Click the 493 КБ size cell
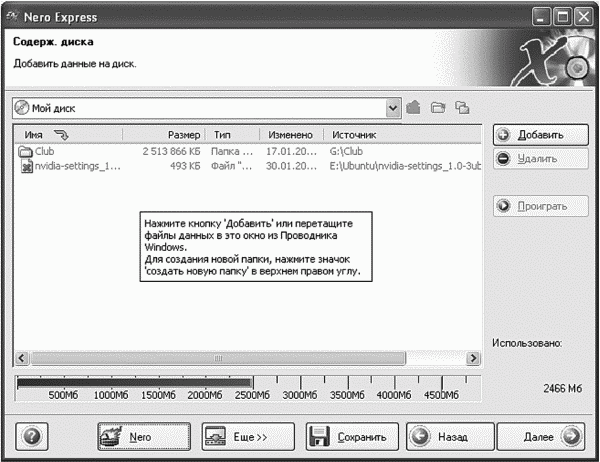Screen dimensions: 600x462 point(185,166)
